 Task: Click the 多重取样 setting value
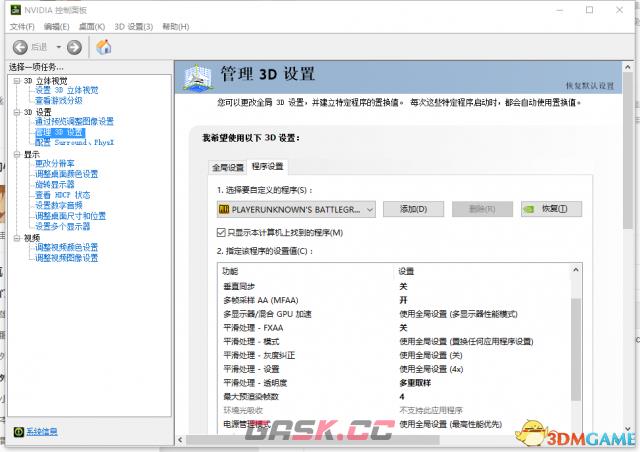coord(415,383)
